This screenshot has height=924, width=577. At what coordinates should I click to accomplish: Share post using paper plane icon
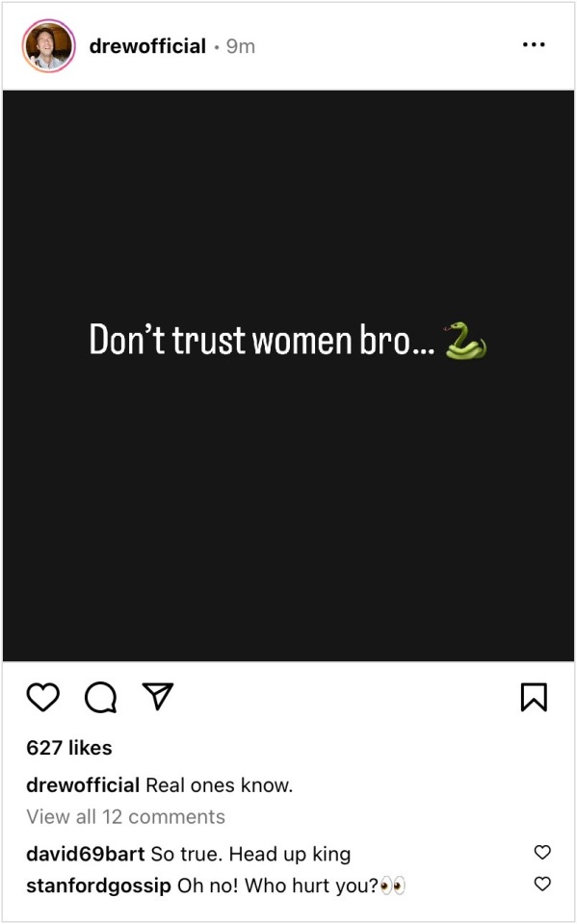158,696
